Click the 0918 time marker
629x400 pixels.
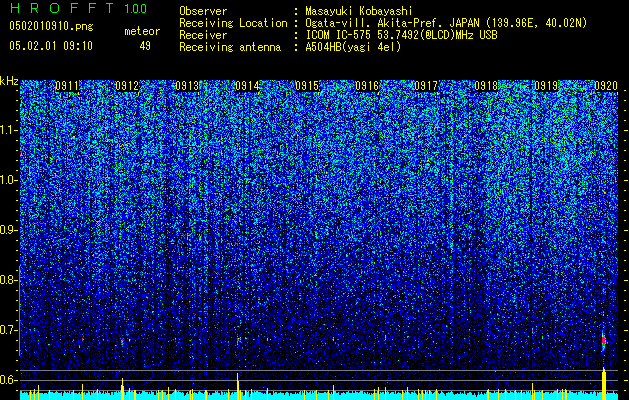486,86
